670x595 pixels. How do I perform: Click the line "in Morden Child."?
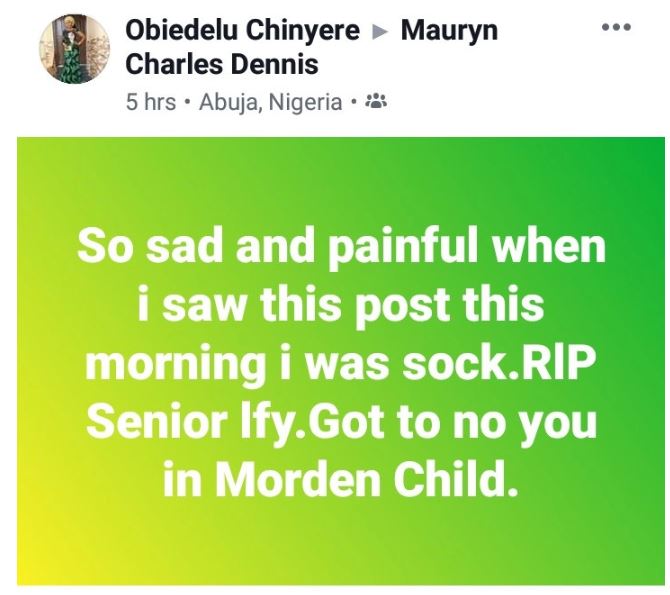click(341, 480)
